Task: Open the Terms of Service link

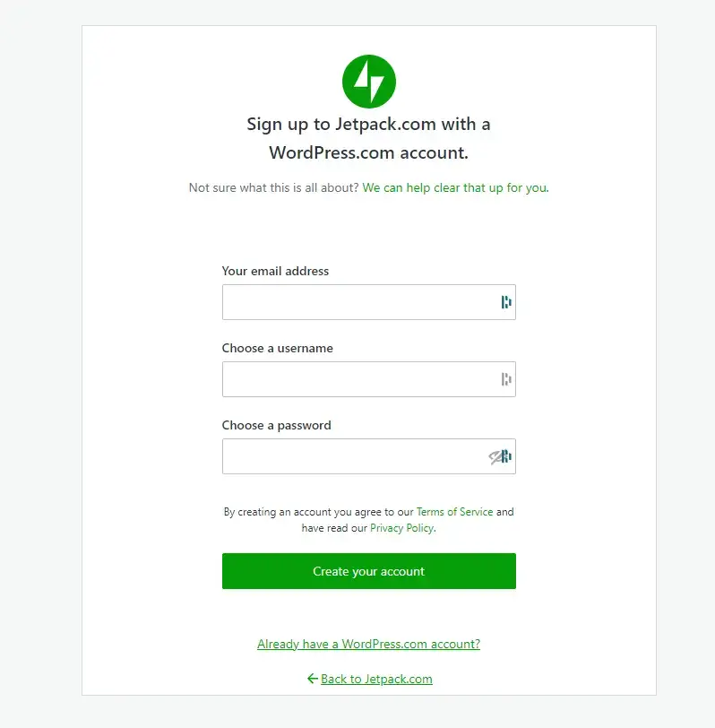Action: [454, 512]
